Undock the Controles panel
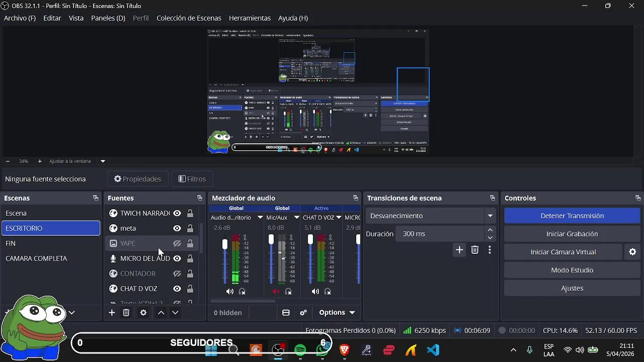644x362 pixels. (638, 198)
